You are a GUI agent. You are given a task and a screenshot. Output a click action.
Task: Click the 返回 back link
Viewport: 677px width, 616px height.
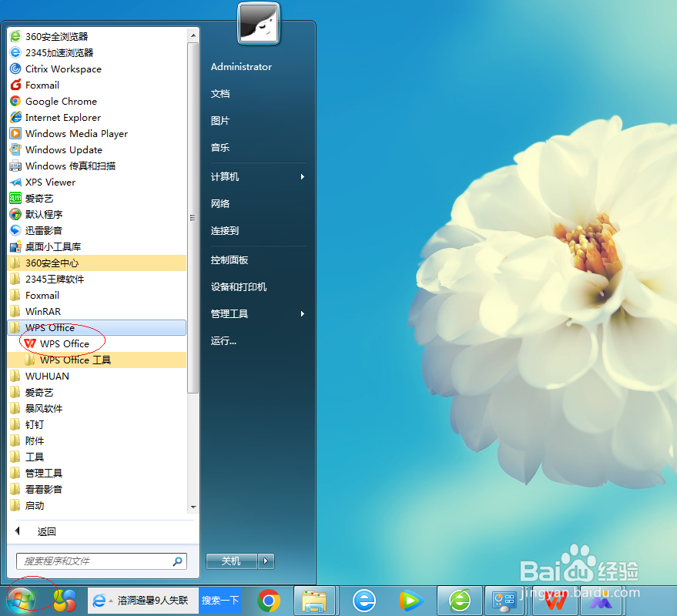[x=47, y=532]
